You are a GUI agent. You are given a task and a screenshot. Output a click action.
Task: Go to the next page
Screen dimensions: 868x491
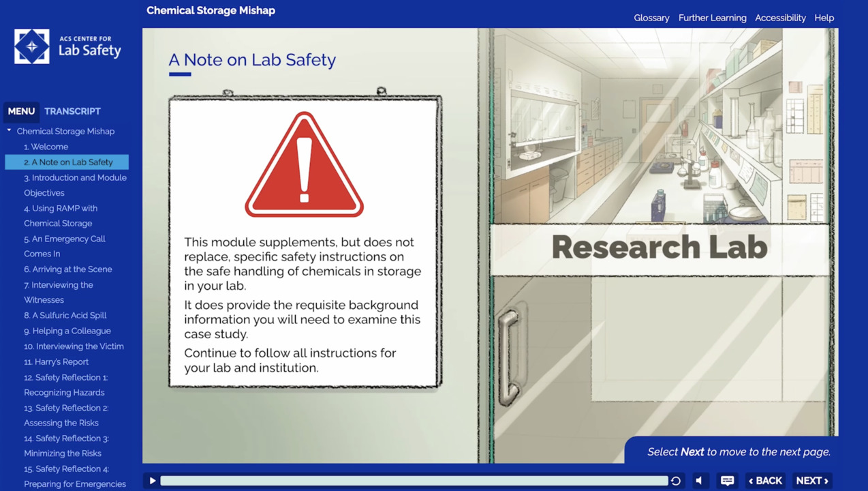click(812, 481)
